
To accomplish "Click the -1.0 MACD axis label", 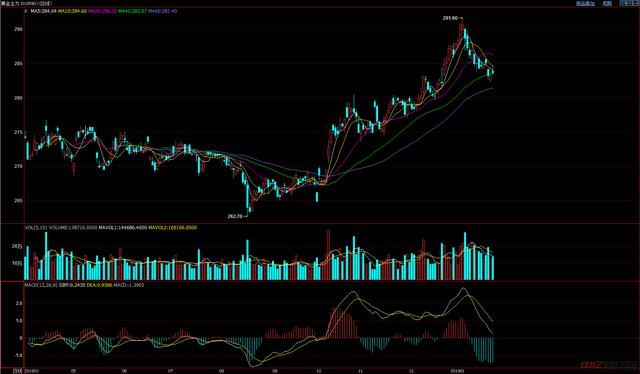I will [19, 355].
